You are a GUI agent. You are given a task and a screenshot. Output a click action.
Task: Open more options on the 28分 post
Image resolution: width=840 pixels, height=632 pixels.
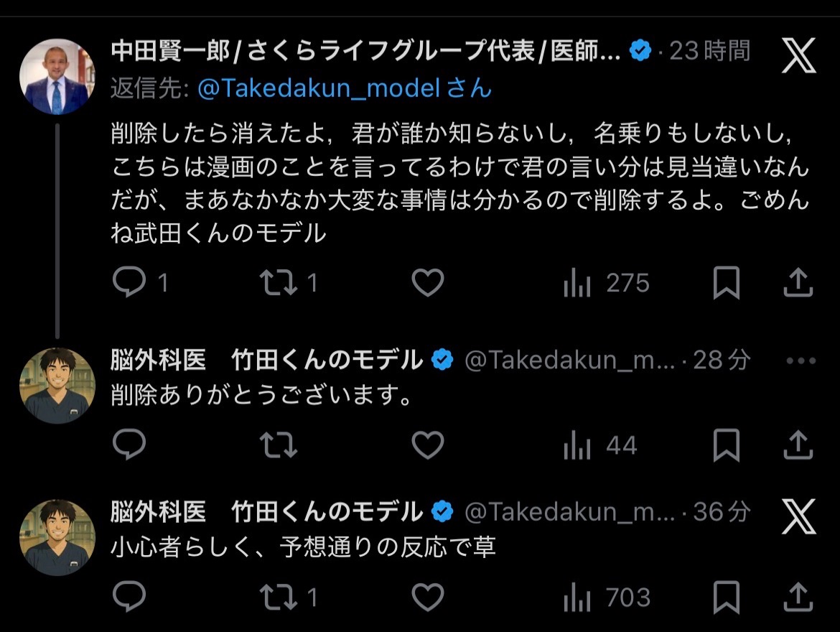pos(801,361)
